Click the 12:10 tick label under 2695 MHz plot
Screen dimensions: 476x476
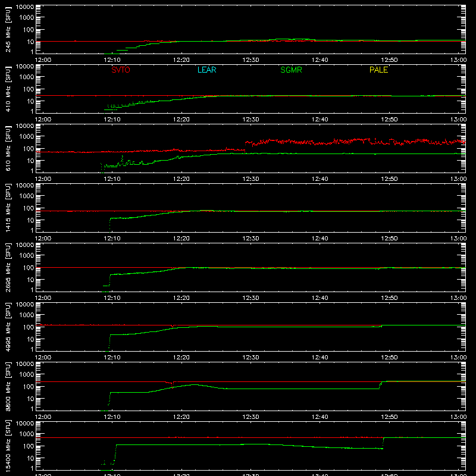112,298
